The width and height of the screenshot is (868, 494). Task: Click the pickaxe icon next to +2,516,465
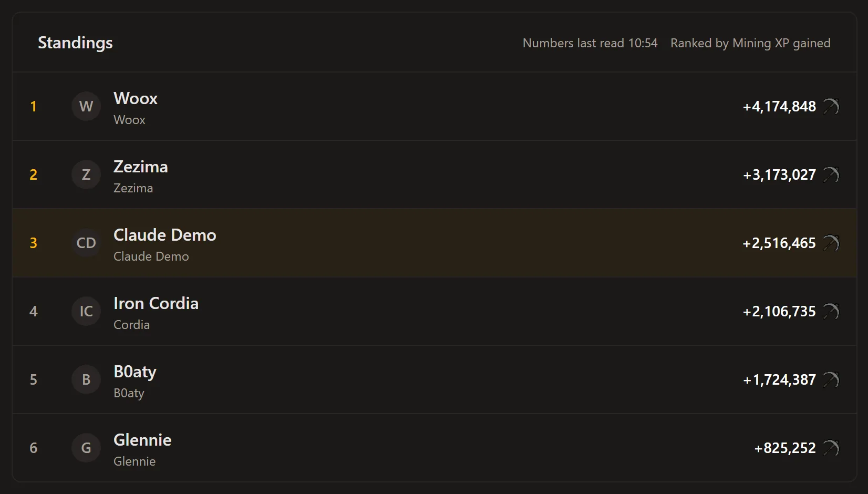click(831, 243)
